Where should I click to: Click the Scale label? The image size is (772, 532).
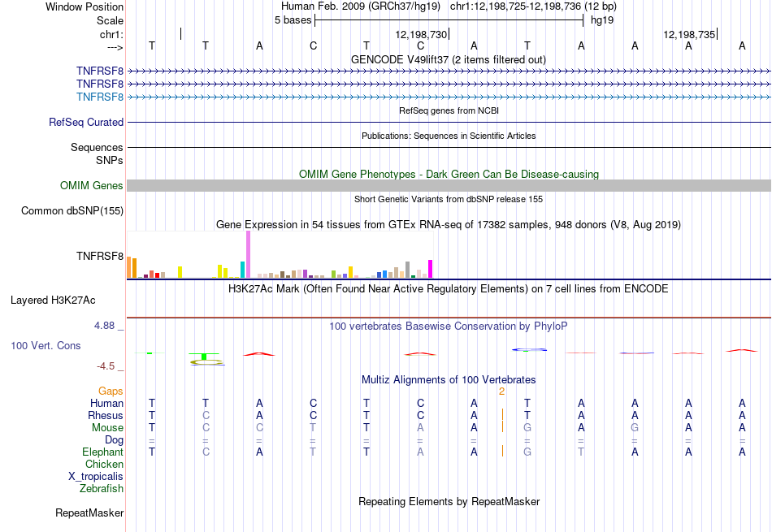[111, 20]
